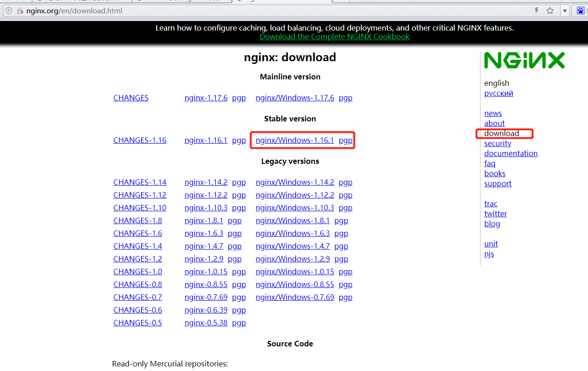The height and width of the screenshot is (371, 588).
Task: Open the address bar dropdown arrow
Action: (565, 10)
